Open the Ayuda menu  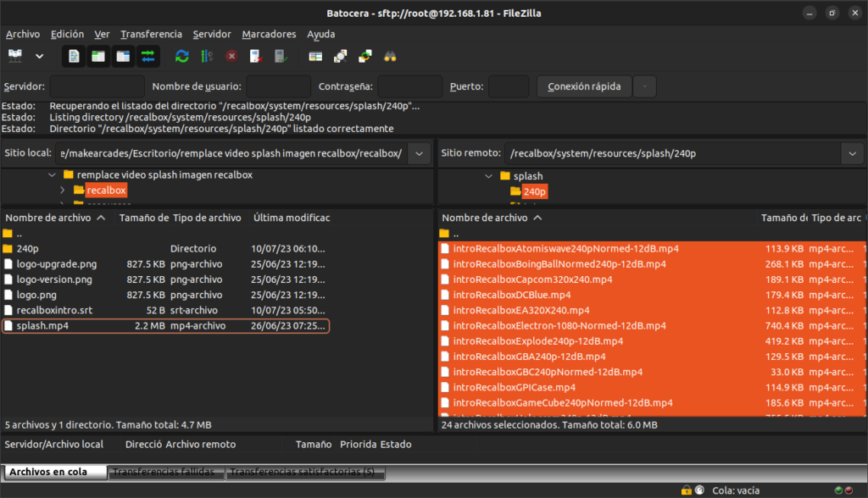tap(321, 35)
